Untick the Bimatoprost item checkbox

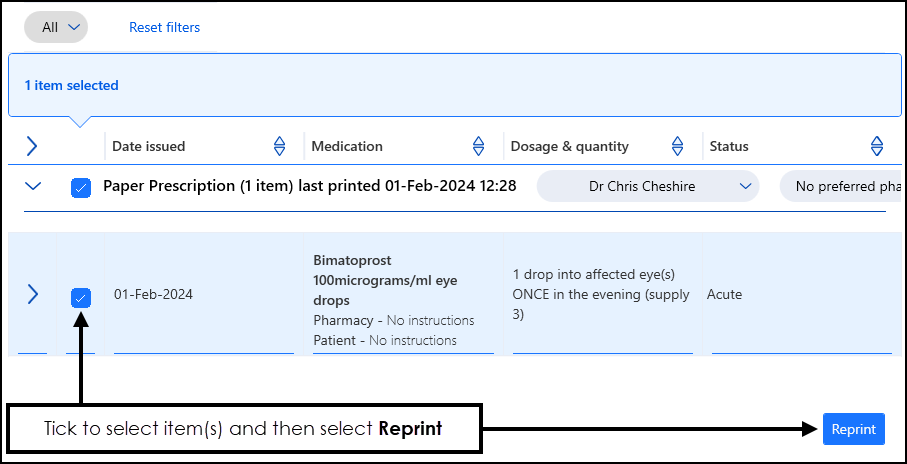pyautogui.click(x=81, y=296)
